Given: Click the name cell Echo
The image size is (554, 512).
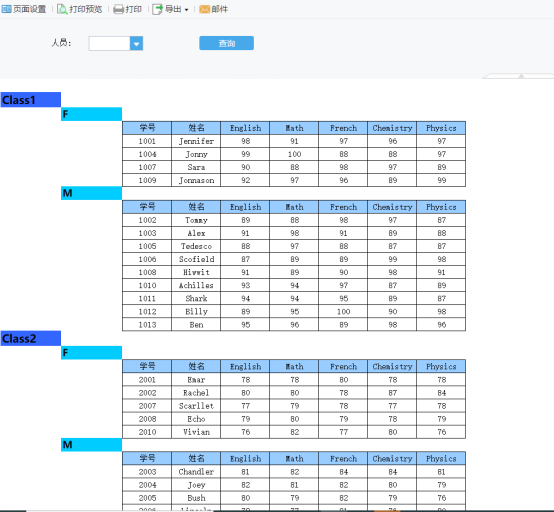Looking at the screenshot, I should (196, 419).
